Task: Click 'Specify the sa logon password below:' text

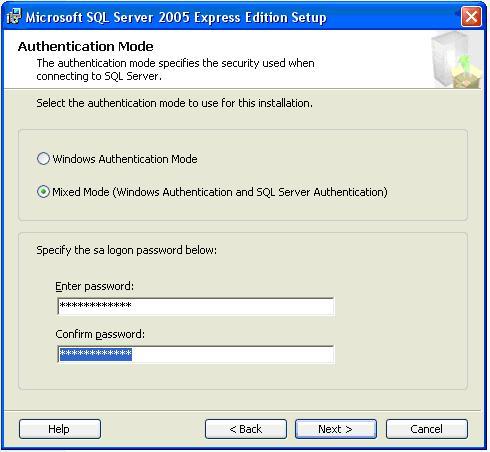Action: (x=127, y=250)
